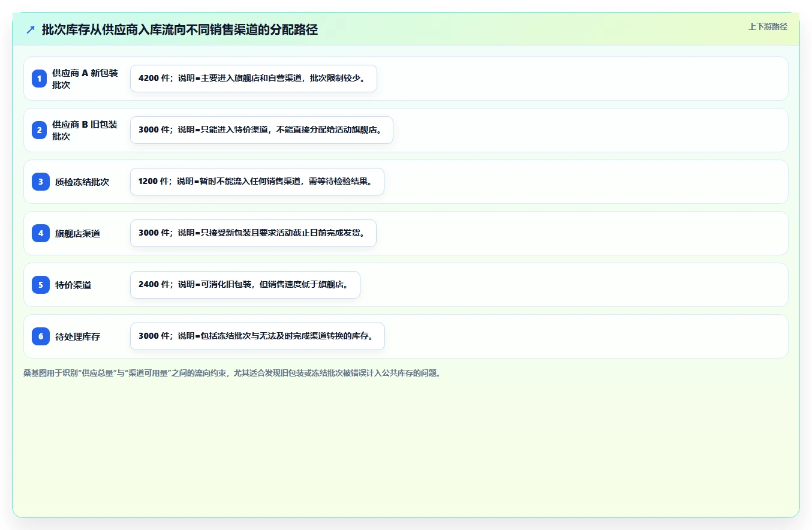812x530 pixels.
Task: Click the 4200 件 description box
Action: point(254,79)
